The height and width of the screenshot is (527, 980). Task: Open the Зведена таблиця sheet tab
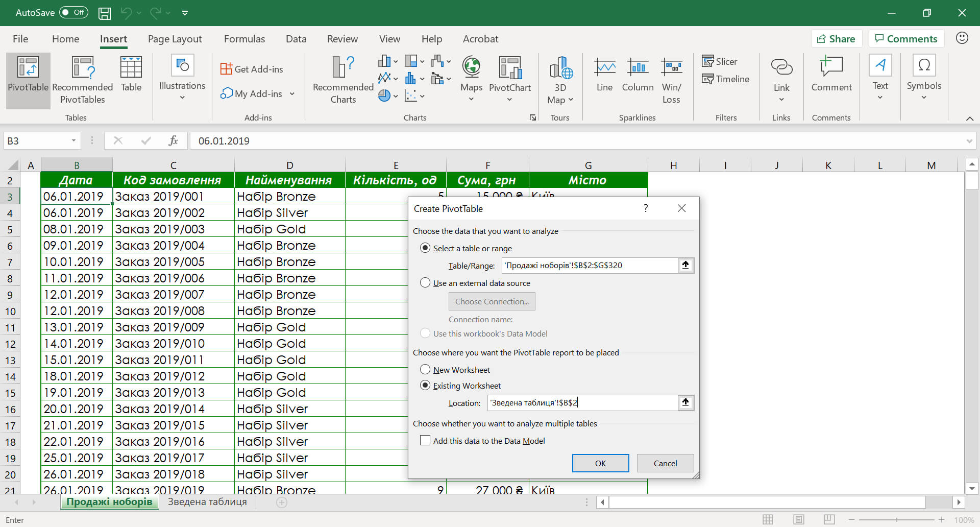pyautogui.click(x=207, y=501)
